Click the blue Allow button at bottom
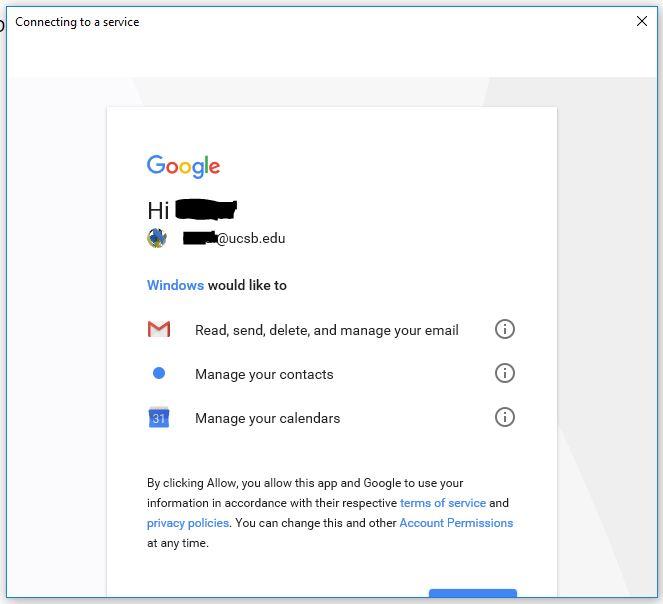Viewport: 663px width, 604px height. click(x=473, y=593)
